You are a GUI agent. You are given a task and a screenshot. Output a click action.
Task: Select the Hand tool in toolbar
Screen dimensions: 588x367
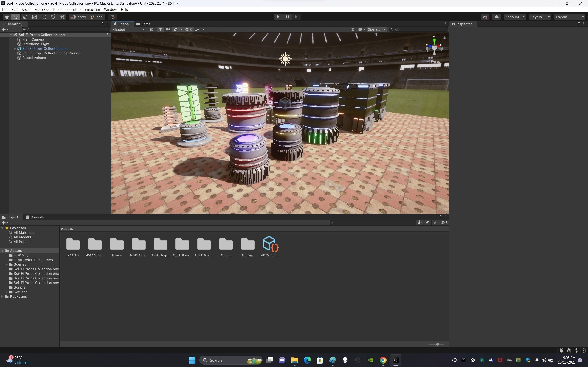point(7,17)
